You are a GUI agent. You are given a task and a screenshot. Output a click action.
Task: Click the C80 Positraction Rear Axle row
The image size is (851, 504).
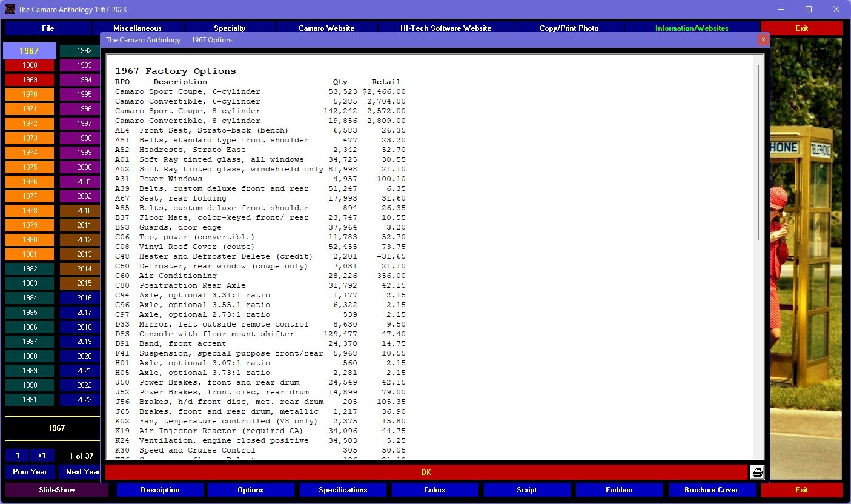coord(260,285)
